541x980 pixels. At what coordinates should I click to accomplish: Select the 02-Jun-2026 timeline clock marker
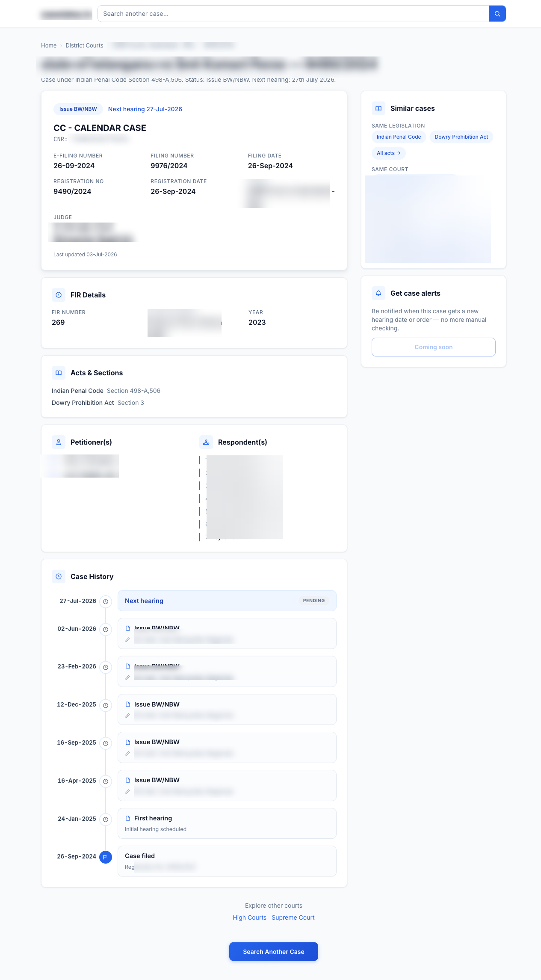click(x=106, y=630)
